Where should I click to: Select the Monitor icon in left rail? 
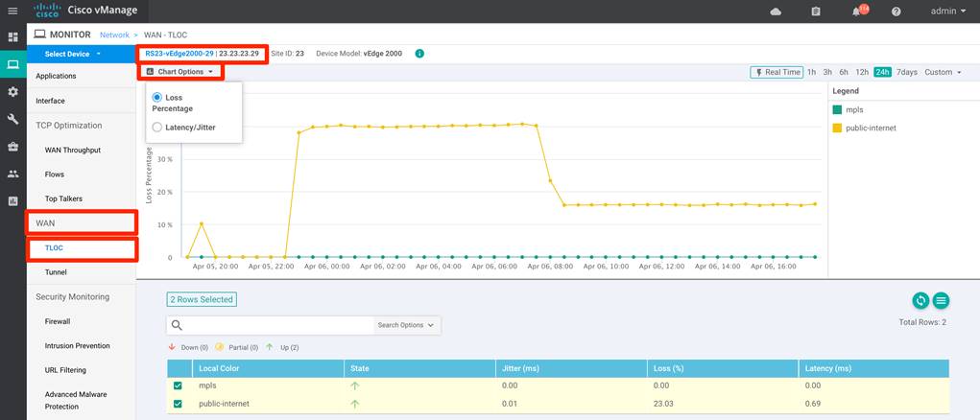12,64
